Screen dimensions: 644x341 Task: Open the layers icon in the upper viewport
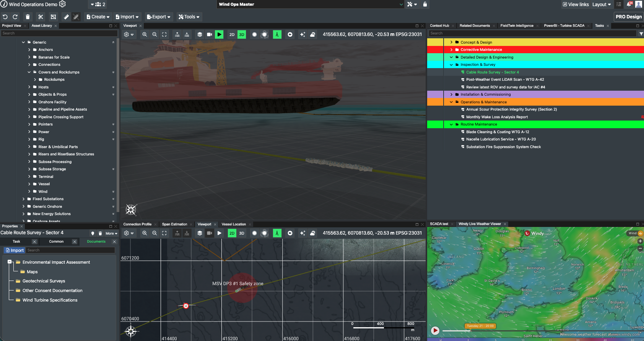point(200,34)
